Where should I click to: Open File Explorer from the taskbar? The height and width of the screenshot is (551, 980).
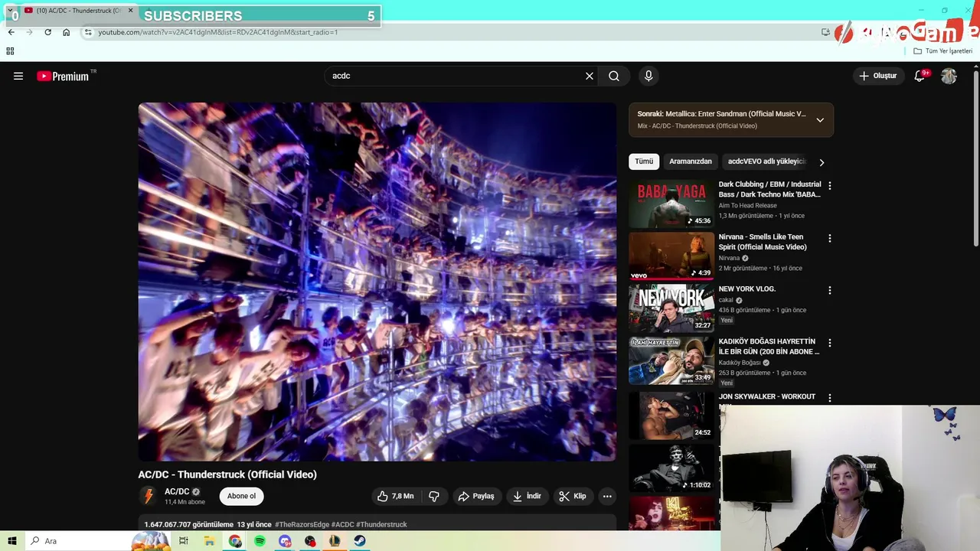[x=209, y=541]
